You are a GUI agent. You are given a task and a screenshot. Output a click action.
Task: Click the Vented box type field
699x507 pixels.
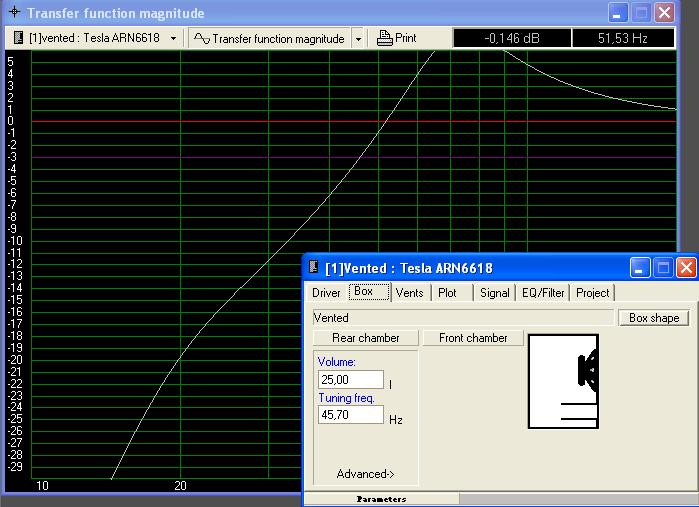point(464,317)
